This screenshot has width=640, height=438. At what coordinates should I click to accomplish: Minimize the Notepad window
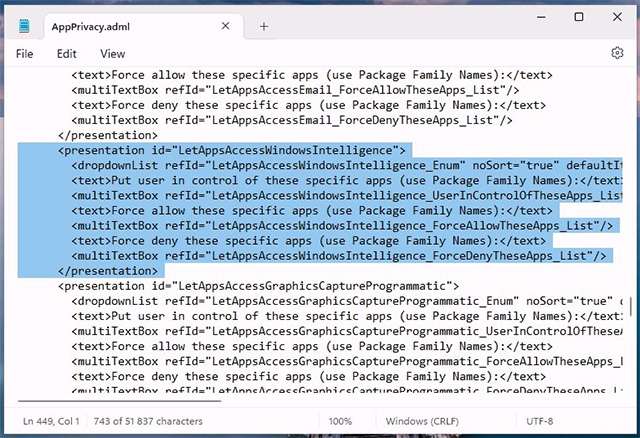(x=541, y=17)
